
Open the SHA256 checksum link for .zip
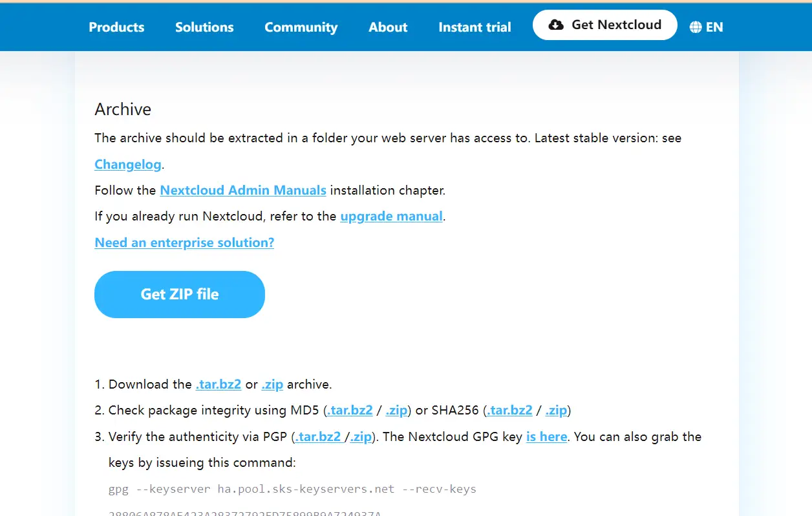556,410
